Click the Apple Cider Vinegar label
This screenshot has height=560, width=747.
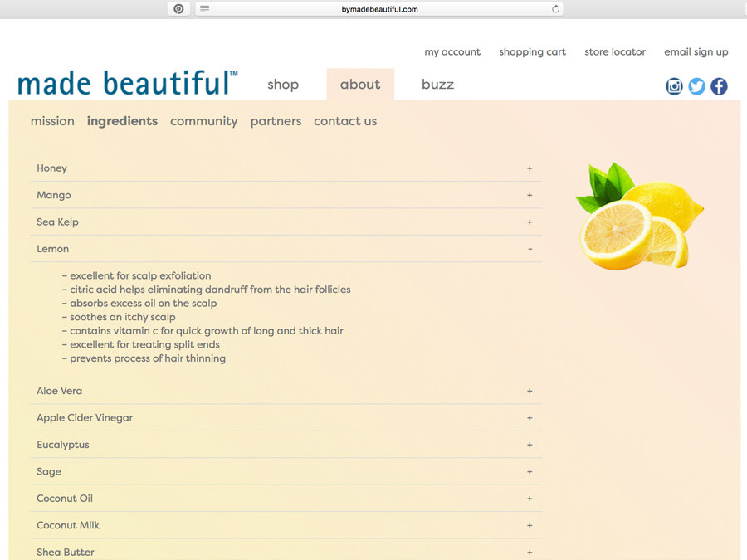(85, 417)
